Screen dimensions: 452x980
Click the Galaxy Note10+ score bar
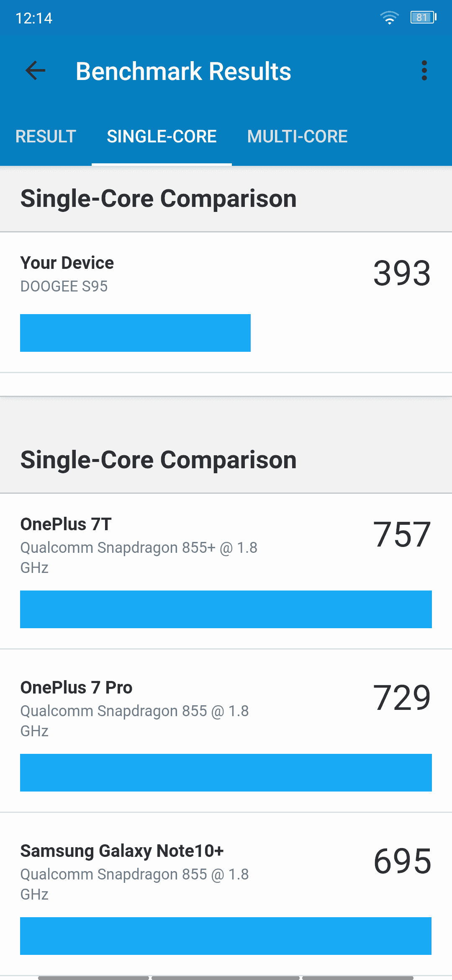pos(226,936)
